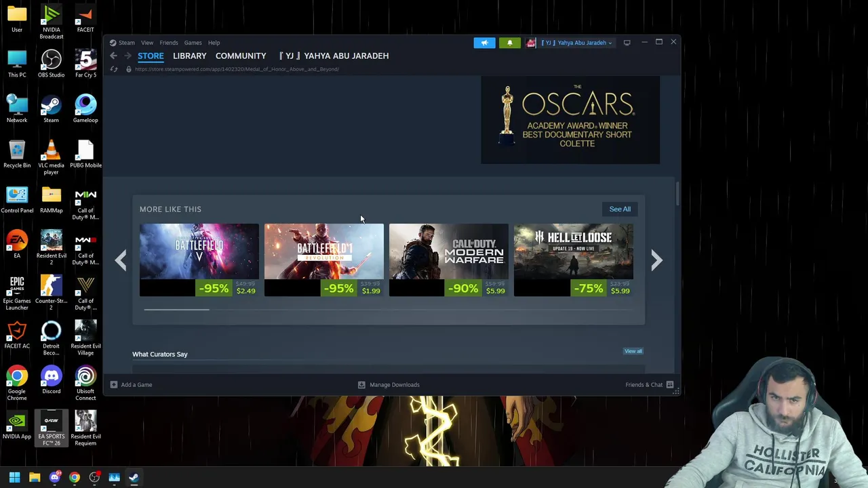Screen dimensions: 868x488
Task: Click the Manage Downloads icon
Action: (x=361, y=384)
